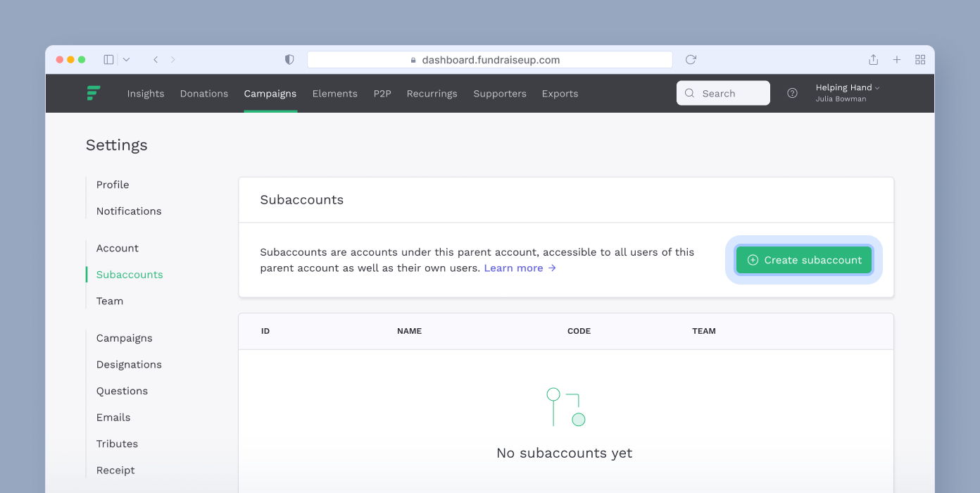980x493 pixels.
Task: Open Profile settings in sidebar
Action: tap(113, 185)
